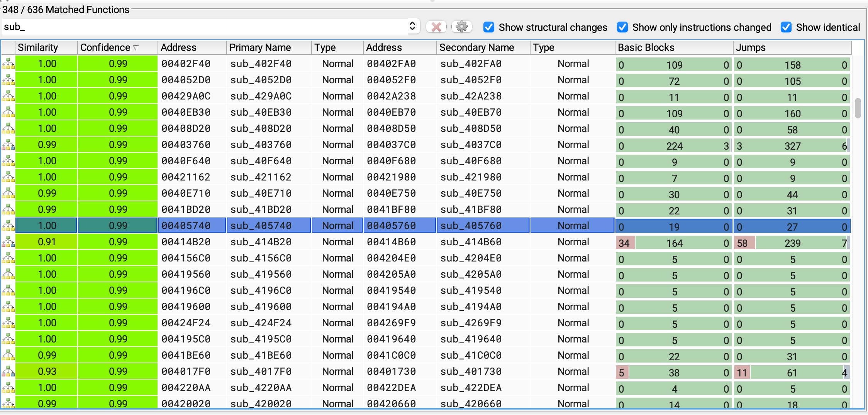868x415 pixels.
Task: Click the vertical scrollbar thumb of the table
Action: [x=858, y=108]
